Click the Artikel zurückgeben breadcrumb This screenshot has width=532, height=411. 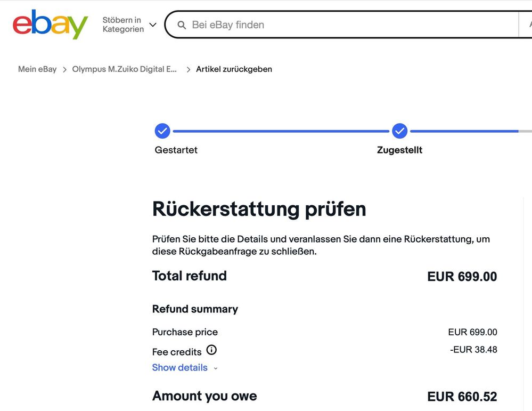234,69
